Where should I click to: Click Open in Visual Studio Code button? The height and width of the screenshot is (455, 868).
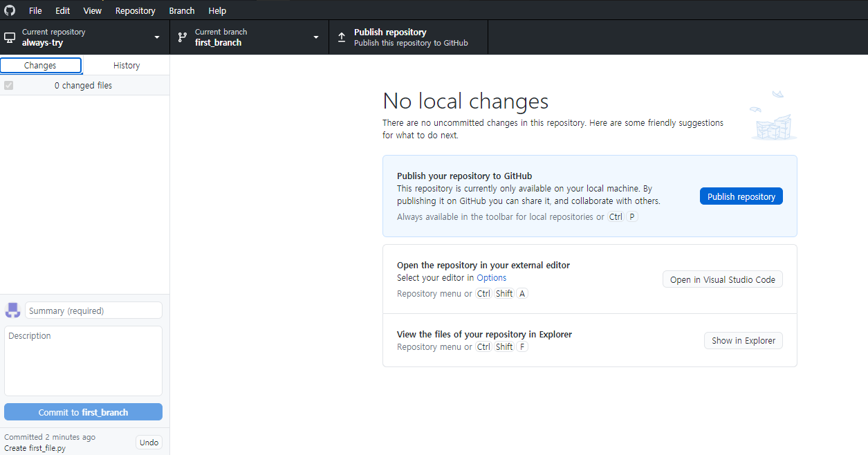click(723, 279)
